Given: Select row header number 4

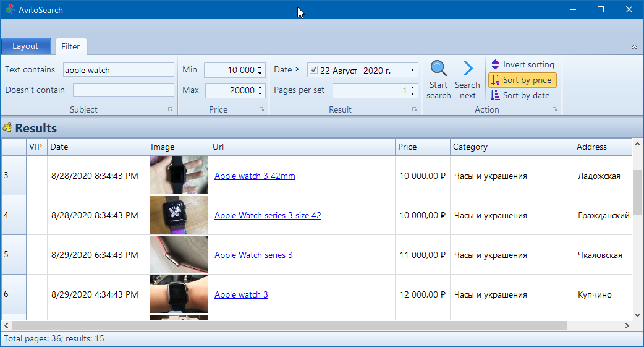Looking at the screenshot, I should 14,215.
